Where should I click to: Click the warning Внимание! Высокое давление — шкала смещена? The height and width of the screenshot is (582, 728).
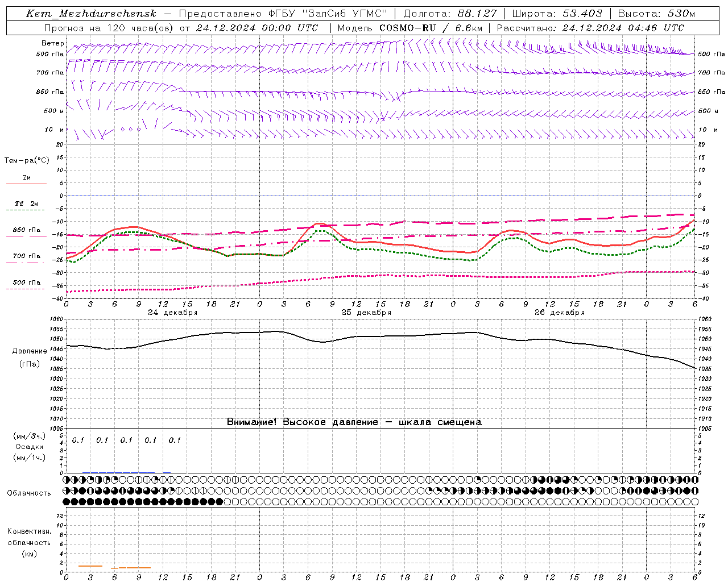pos(354,422)
